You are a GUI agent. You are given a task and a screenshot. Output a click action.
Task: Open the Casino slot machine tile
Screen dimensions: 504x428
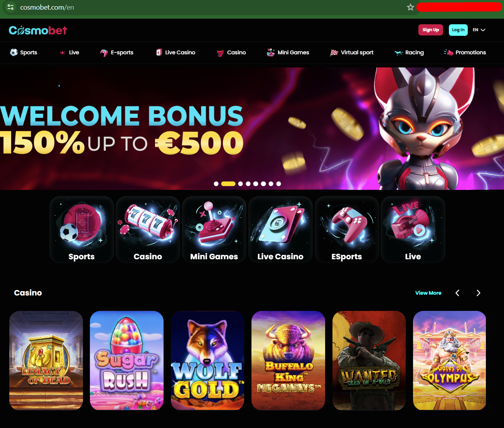click(148, 230)
